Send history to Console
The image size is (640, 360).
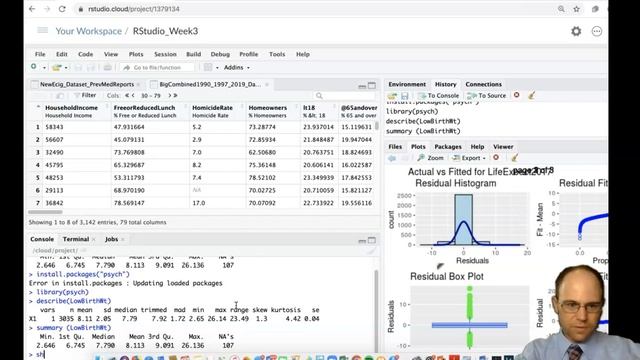(x=439, y=96)
